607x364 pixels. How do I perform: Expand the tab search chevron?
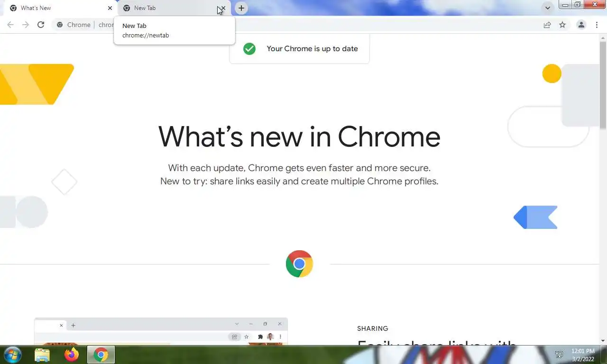(548, 8)
